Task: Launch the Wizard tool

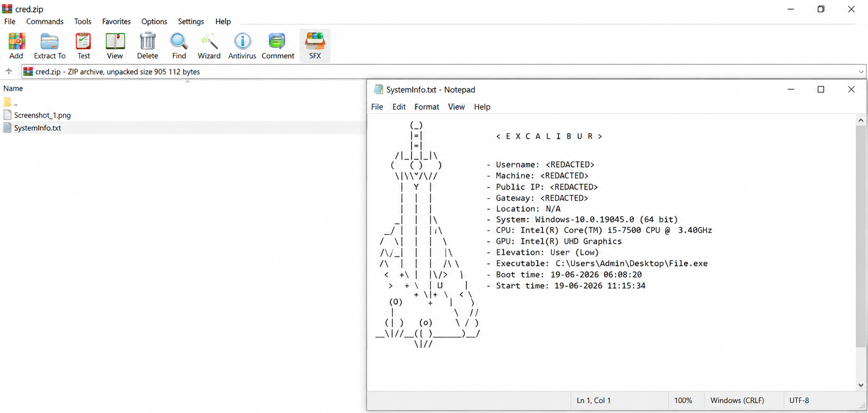Action: pos(209,45)
